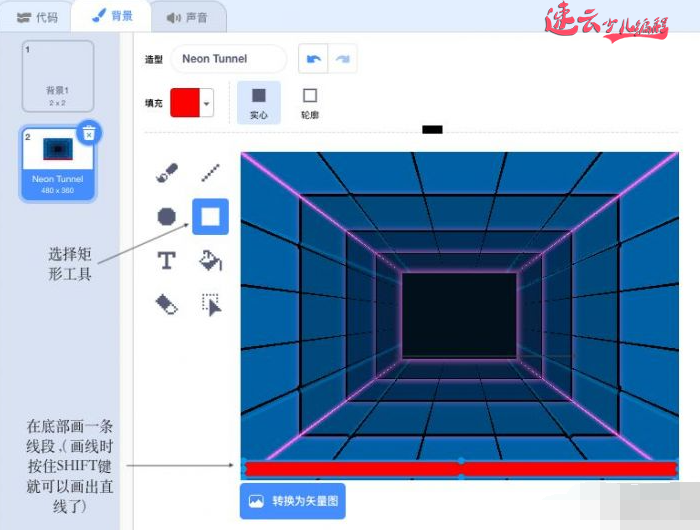Switch to the Sound tab
Screen dimensions: 700x530
tap(187, 17)
